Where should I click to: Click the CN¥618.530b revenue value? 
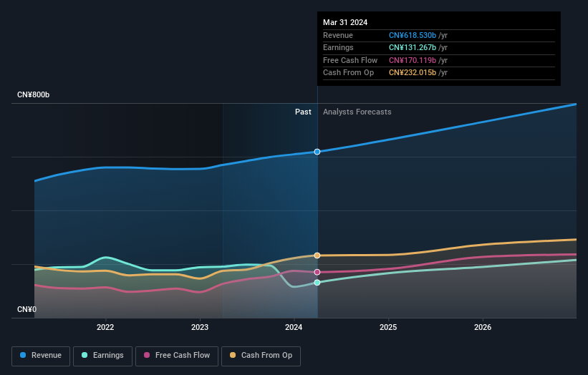[413, 35]
